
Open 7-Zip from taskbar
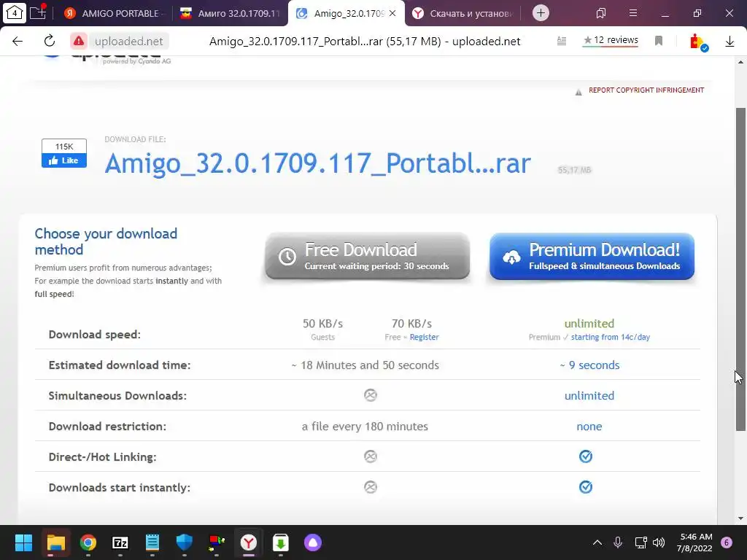pyautogui.click(x=120, y=542)
